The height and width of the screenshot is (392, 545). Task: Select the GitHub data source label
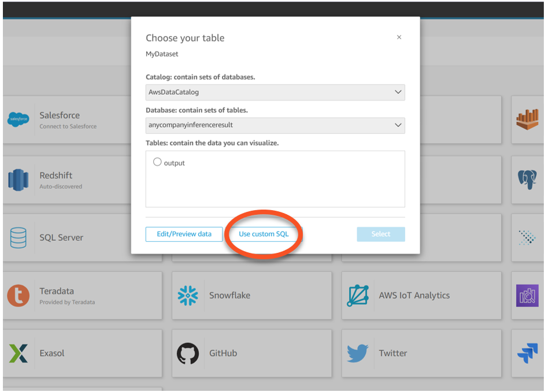pyautogui.click(x=223, y=353)
